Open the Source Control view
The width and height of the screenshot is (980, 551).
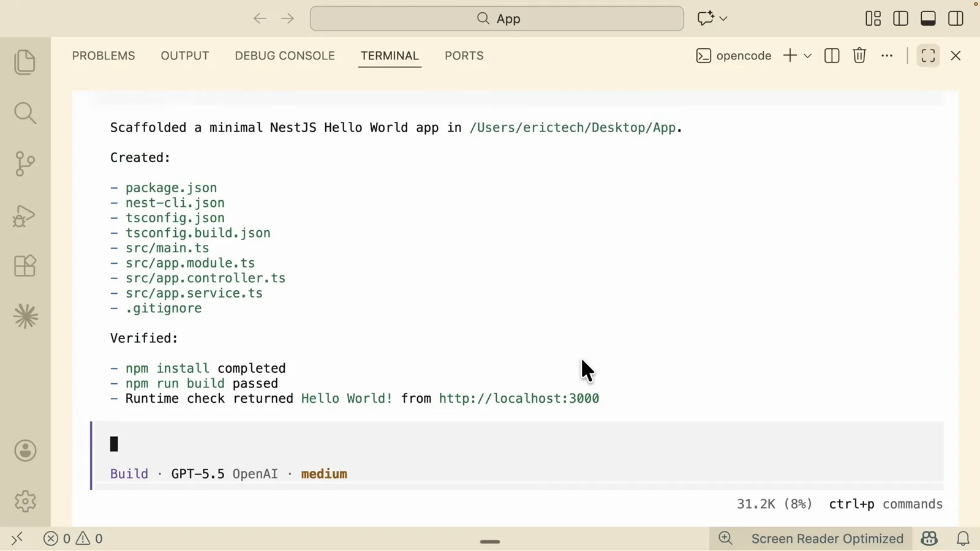coord(25,164)
